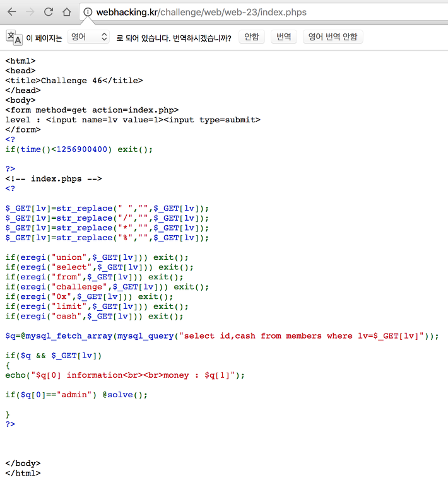Click the if(time()<1256900400) exit(); line
Viewport: 448px width, 483px height.
tap(79, 149)
